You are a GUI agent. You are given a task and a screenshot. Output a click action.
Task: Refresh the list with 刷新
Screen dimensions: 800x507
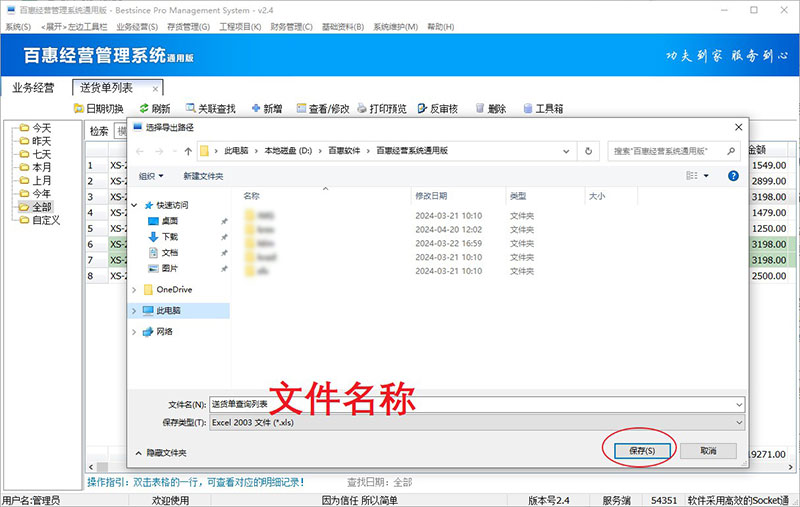pos(155,108)
